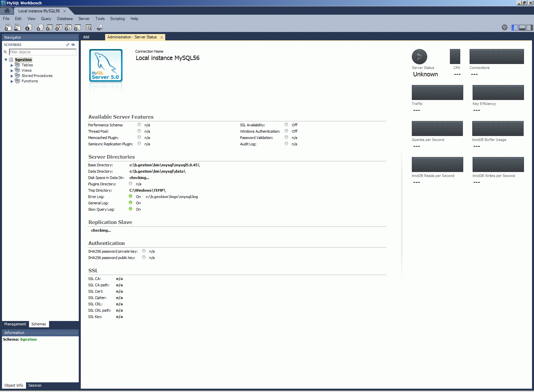
Task: Select the Local instance MySQL56 tab
Action: (39, 11)
